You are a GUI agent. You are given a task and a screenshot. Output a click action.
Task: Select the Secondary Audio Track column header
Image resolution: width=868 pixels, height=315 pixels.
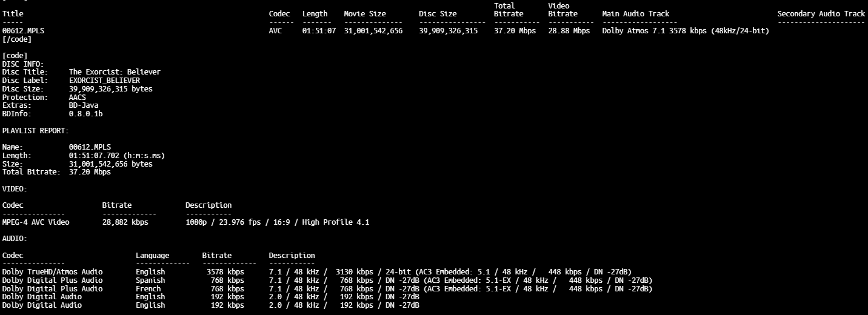(821, 14)
